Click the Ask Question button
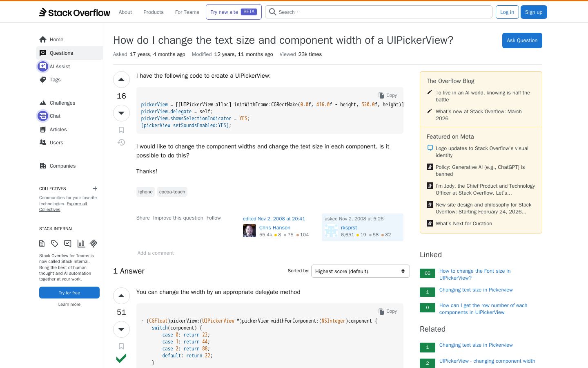Viewport: 588px width, 368px height. coord(522,40)
